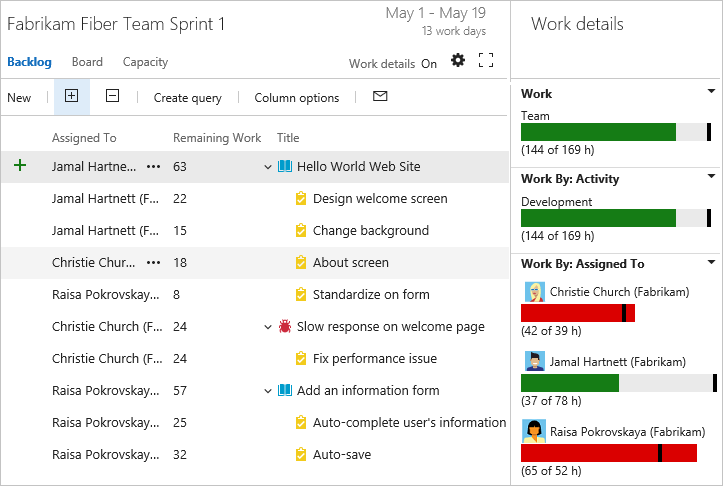Collapse Slow response on welcome page children
Image resolution: width=723 pixels, height=486 pixels.
(267, 327)
